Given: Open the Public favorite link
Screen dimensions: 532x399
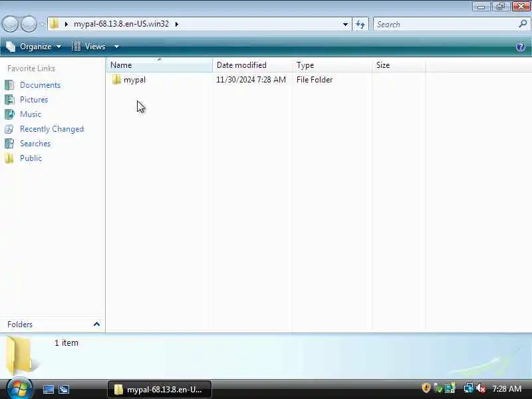Looking at the screenshot, I should pos(31,158).
